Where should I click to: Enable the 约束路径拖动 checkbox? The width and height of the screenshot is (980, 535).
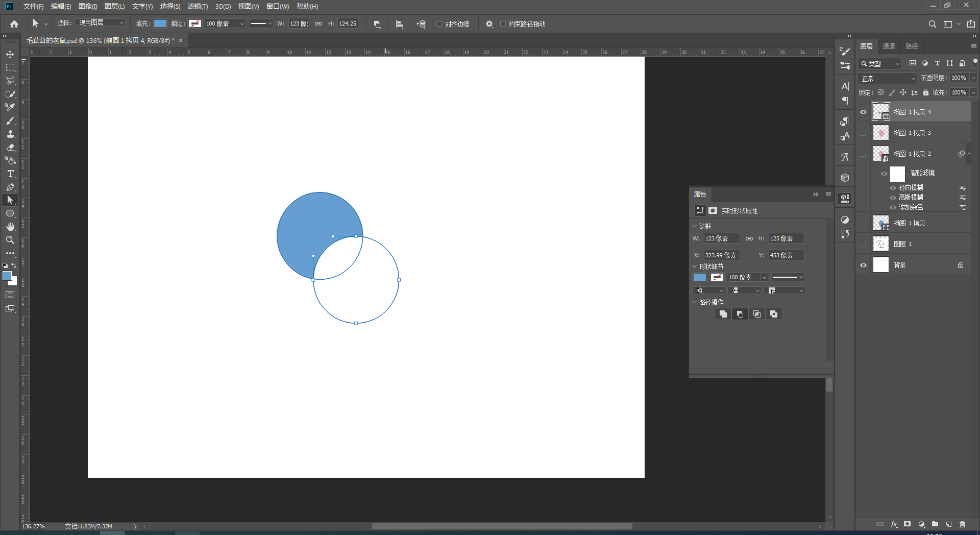click(503, 24)
